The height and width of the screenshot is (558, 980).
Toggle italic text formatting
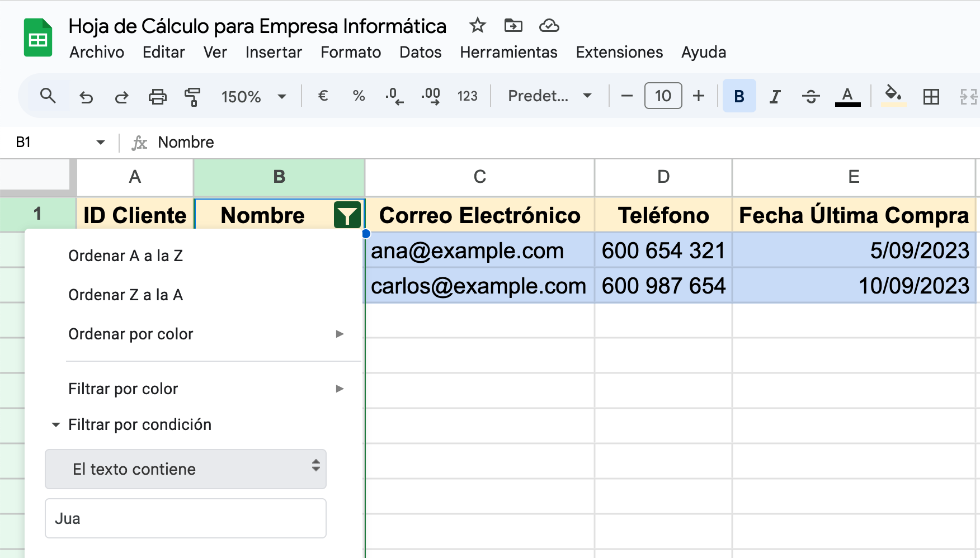(775, 97)
